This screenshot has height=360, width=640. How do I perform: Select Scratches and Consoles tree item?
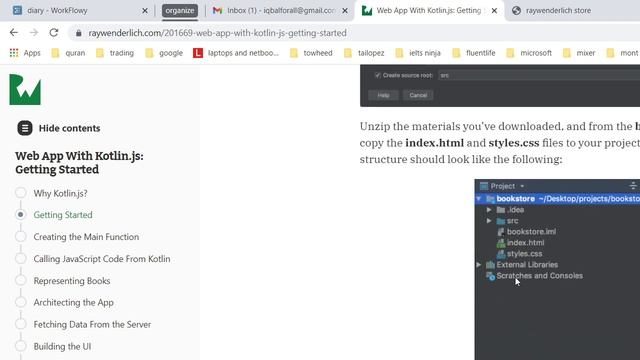[534, 276]
